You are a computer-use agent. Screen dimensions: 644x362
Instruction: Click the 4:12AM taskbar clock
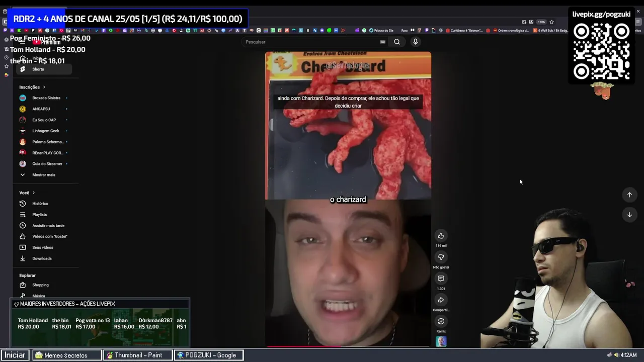(628, 355)
